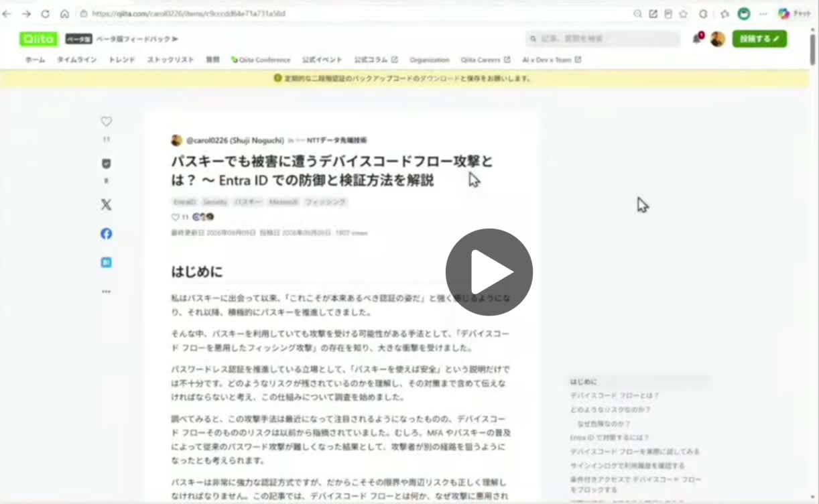Click the パスキー tag
The image size is (819, 504).
coord(248,202)
